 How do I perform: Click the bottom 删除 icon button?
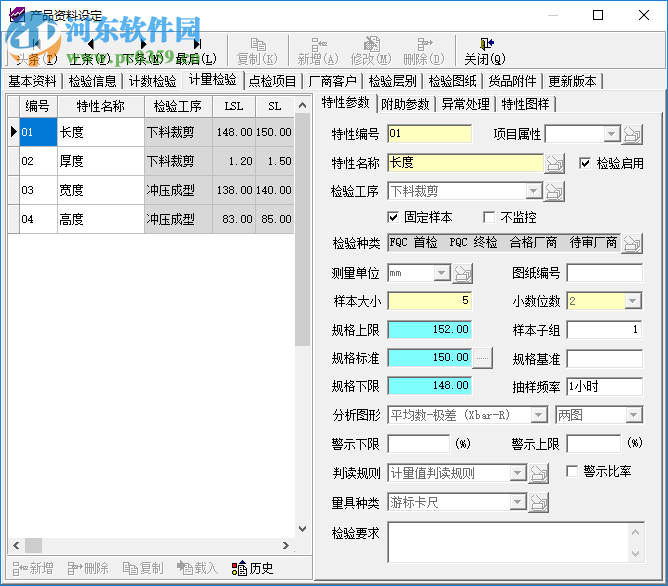tap(88, 568)
